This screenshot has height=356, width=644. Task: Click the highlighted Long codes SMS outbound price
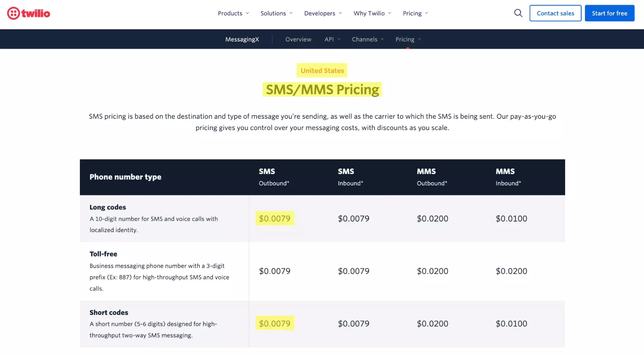(275, 219)
